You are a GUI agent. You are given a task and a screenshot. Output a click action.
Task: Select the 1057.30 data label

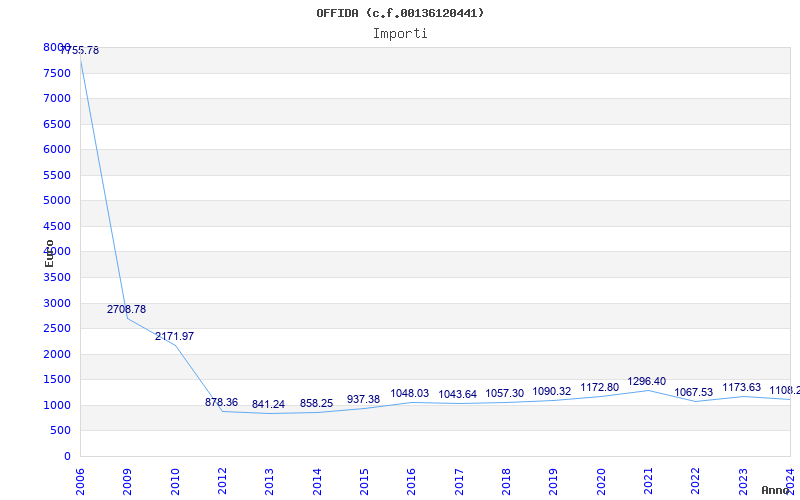click(x=505, y=393)
